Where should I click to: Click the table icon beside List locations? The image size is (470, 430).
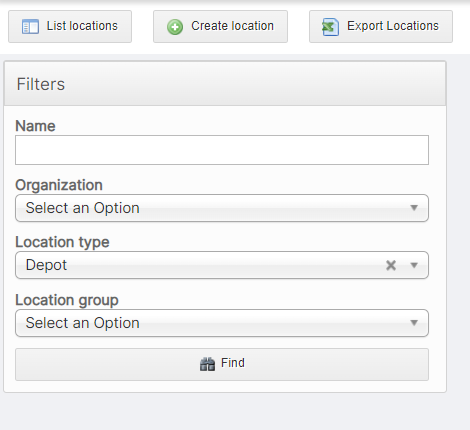30,27
